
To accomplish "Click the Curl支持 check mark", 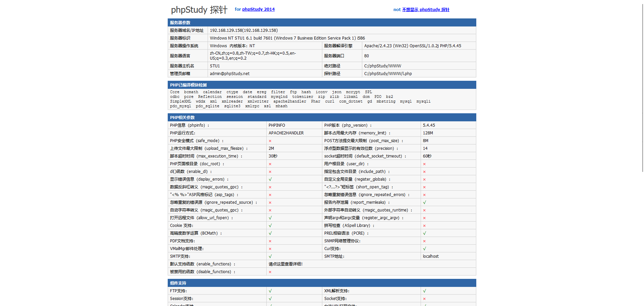I will (425, 249).
